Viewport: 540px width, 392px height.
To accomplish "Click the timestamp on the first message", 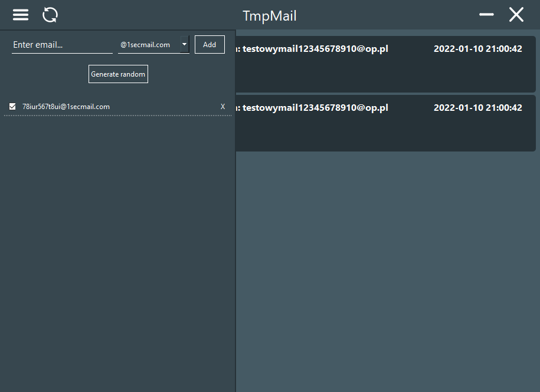I will 478,48.
